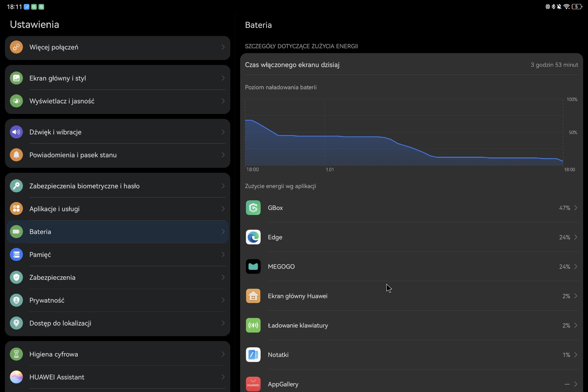Viewport: 588px width, 392px height.
Task: Tap the 18:11 clock in status bar
Action: click(x=14, y=7)
